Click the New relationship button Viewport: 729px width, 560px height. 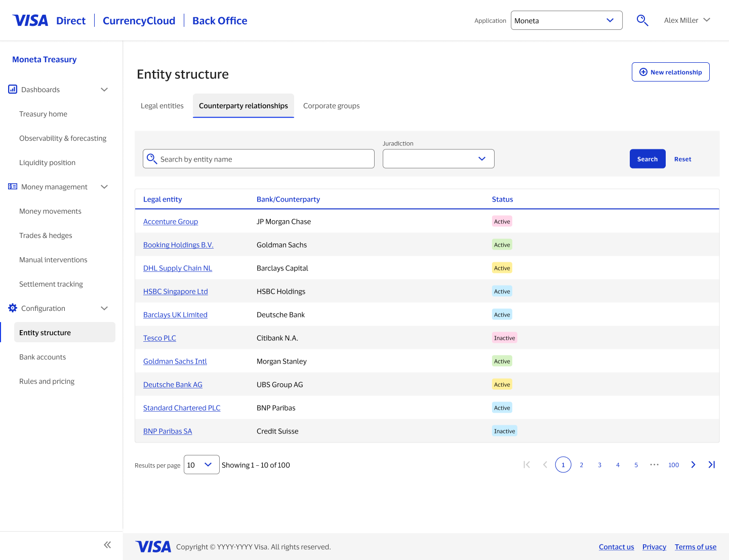point(671,72)
